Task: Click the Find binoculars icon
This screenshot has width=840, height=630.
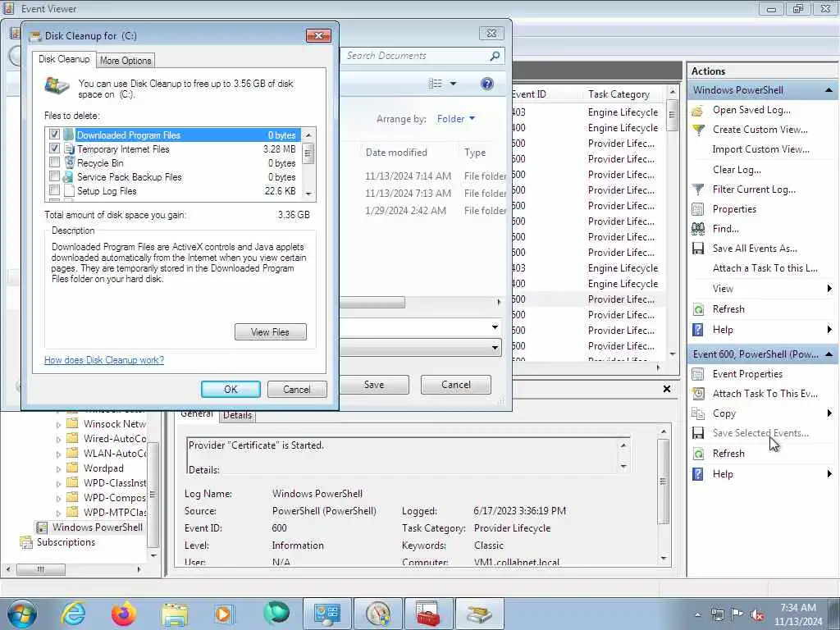Action: 697,229
